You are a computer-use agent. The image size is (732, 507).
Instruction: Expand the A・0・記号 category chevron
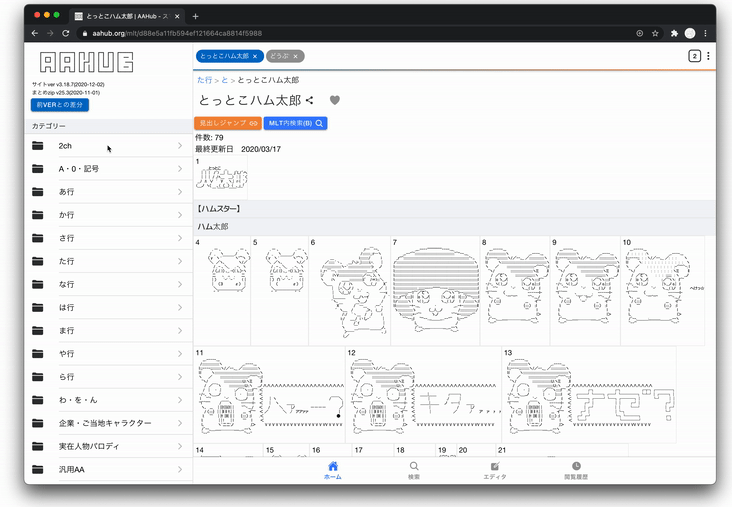click(180, 169)
